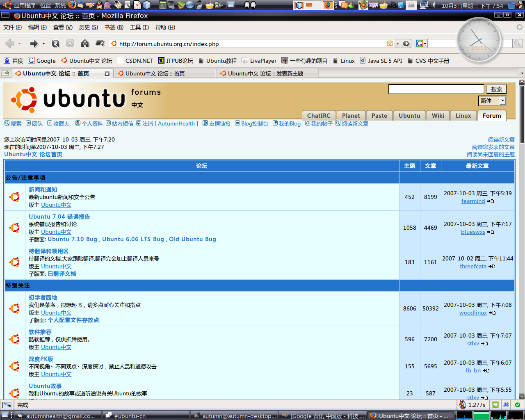
Task: Open the ITPUB论坛 bookmark
Action: click(x=176, y=61)
